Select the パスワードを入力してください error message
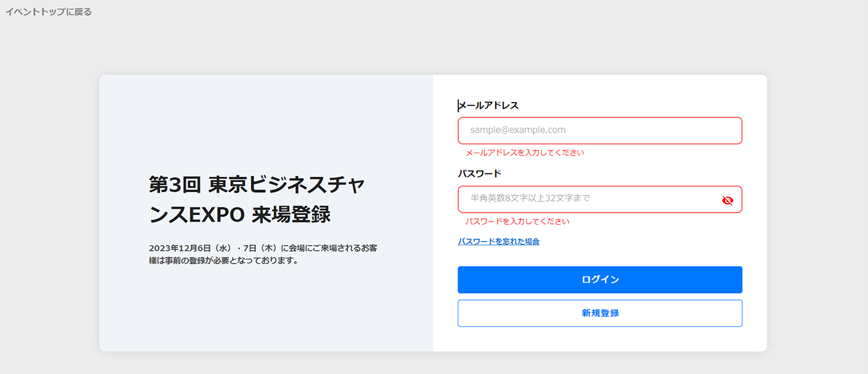This screenshot has width=868, height=374. (x=517, y=221)
